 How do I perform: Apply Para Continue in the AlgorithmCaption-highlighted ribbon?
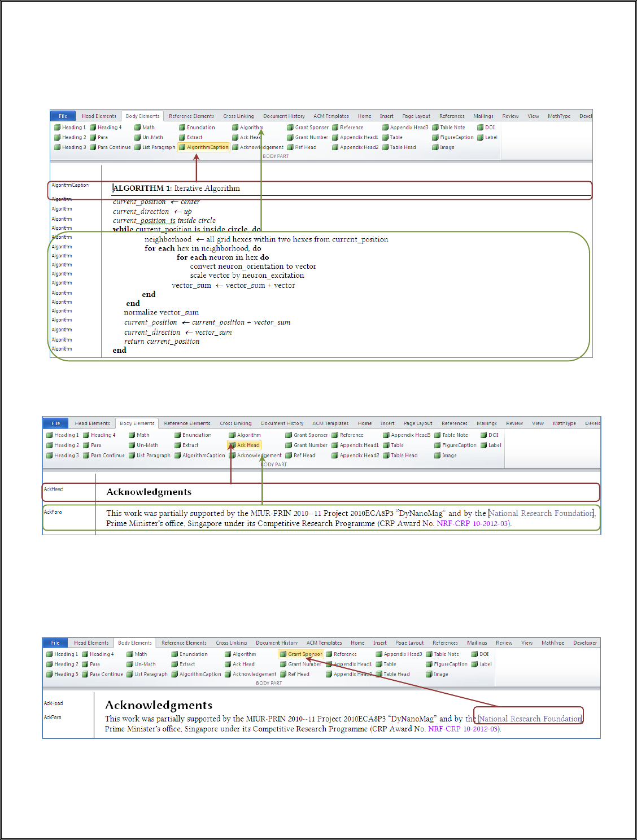pyautogui.click(x=110, y=147)
